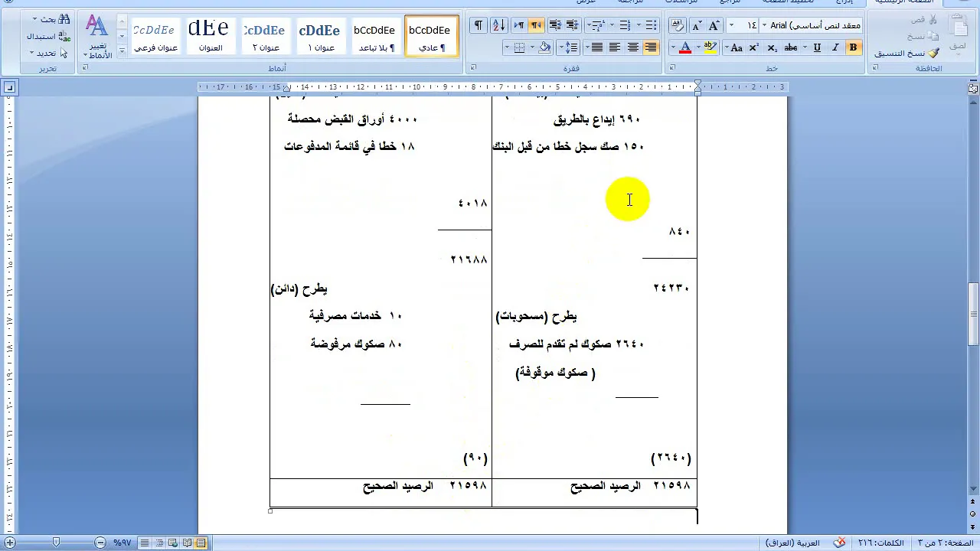This screenshot has height=551, width=980.
Task: Open Change Case (Aa) menu
Action: click(x=736, y=47)
